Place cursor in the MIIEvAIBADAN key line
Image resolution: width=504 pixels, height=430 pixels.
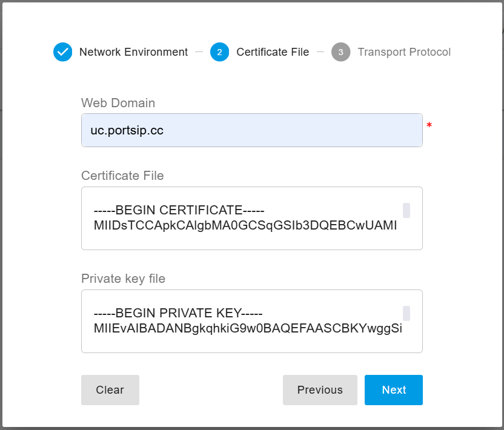pyautogui.click(x=248, y=329)
